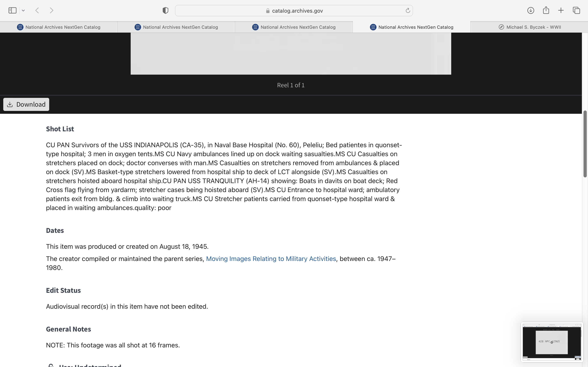Go forward with the forward arrow
The height and width of the screenshot is (367, 588).
(x=51, y=10)
